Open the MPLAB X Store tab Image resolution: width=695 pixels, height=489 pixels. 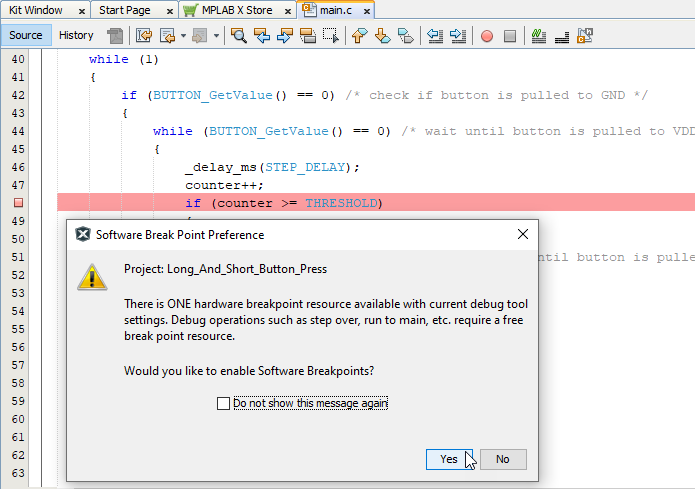236,10
